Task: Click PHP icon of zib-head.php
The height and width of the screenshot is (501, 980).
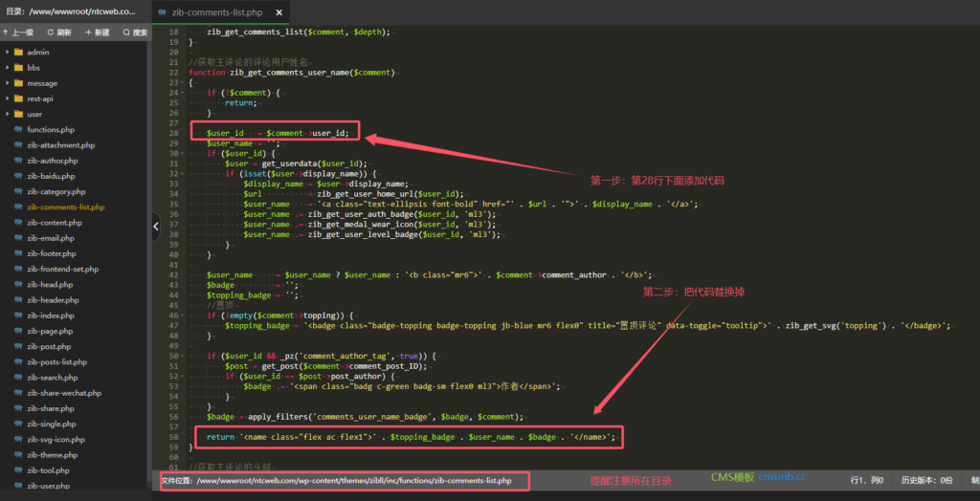Action: pos(18,284)
